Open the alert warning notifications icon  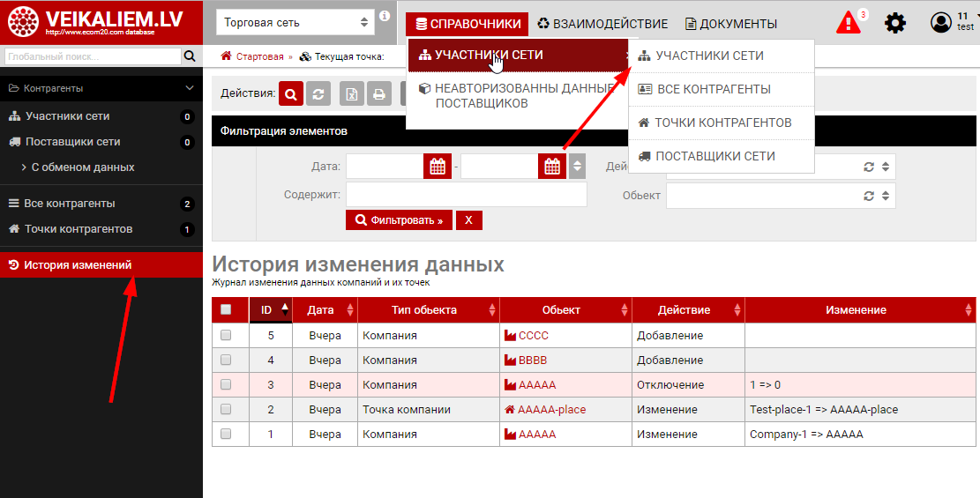(x=848, y=22)
